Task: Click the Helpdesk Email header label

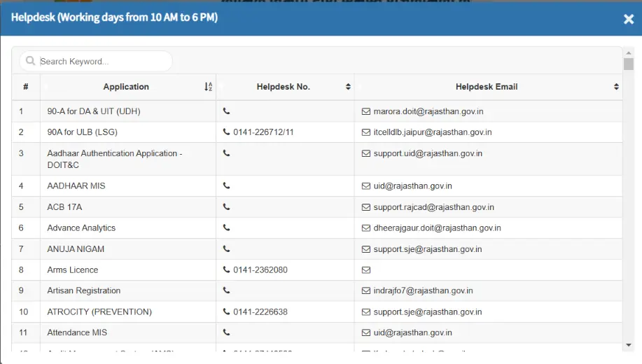Action: tap(486, 87)
